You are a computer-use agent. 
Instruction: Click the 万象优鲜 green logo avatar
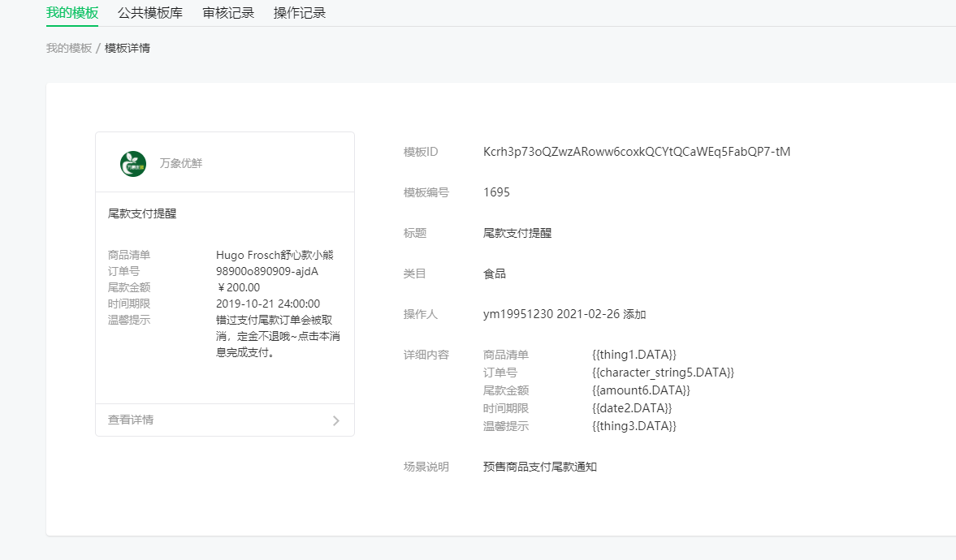tap(133, 163)
